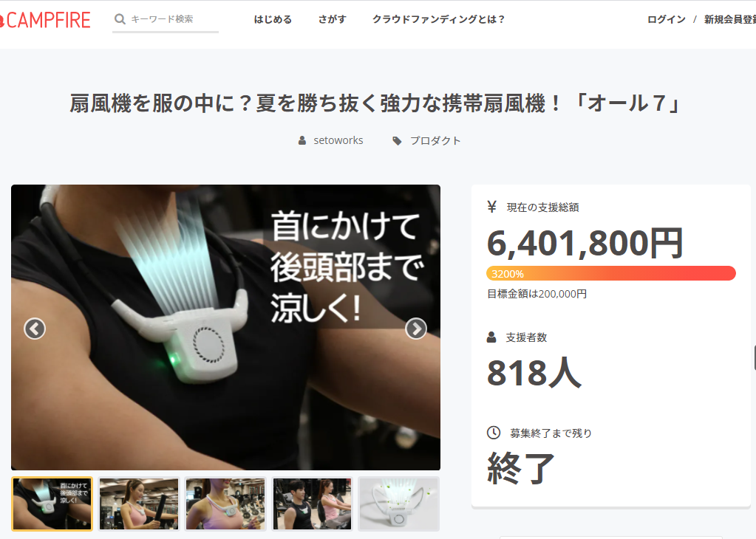Image resolution: width=756 pixels, height=539 pixels.
Task: Show previous slide with left arrow
Action: [x=35, y=329]
